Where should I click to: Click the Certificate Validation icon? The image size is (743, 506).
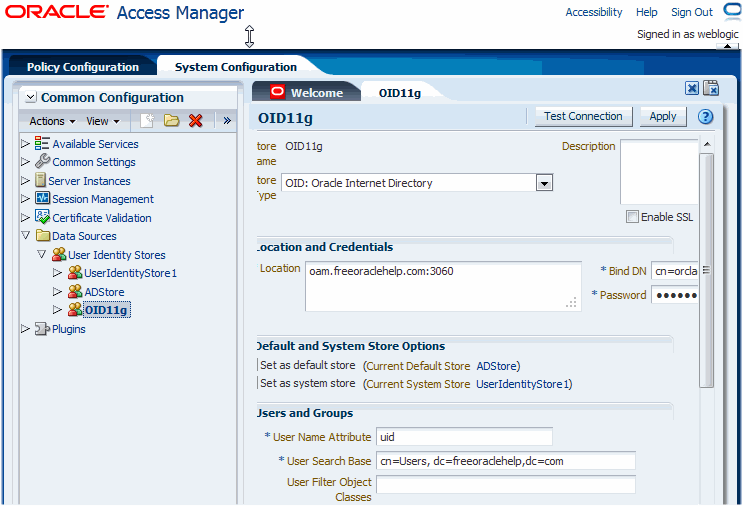(42, 217)
